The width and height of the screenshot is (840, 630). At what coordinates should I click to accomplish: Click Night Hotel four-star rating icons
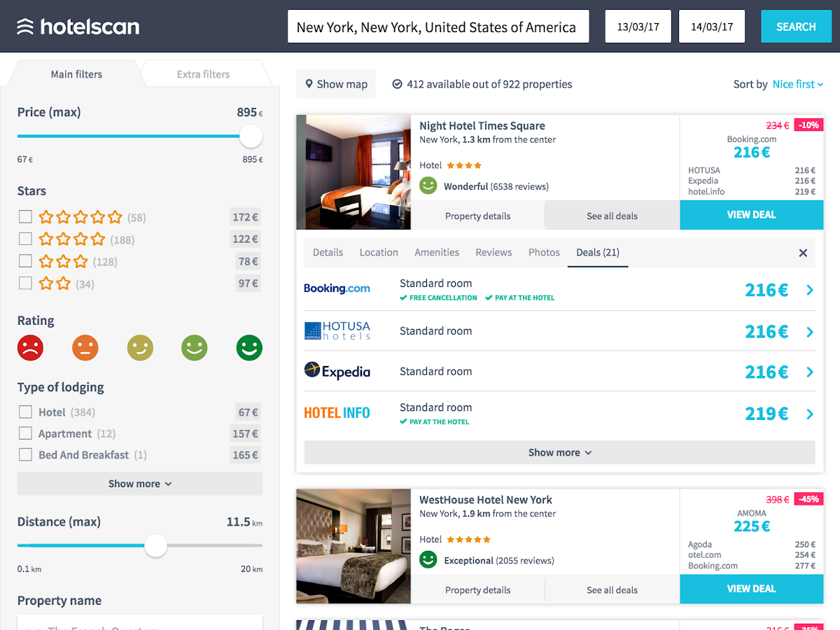464,166
